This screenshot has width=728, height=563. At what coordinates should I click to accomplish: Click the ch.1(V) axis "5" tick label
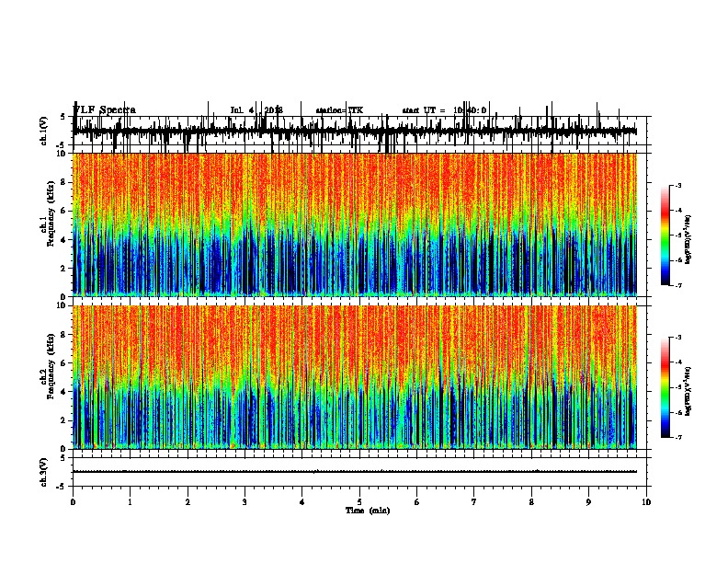[63, 117]
